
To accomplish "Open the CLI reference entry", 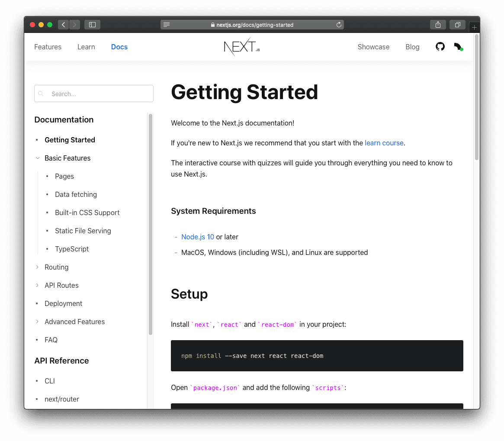I will click(49, 381).
